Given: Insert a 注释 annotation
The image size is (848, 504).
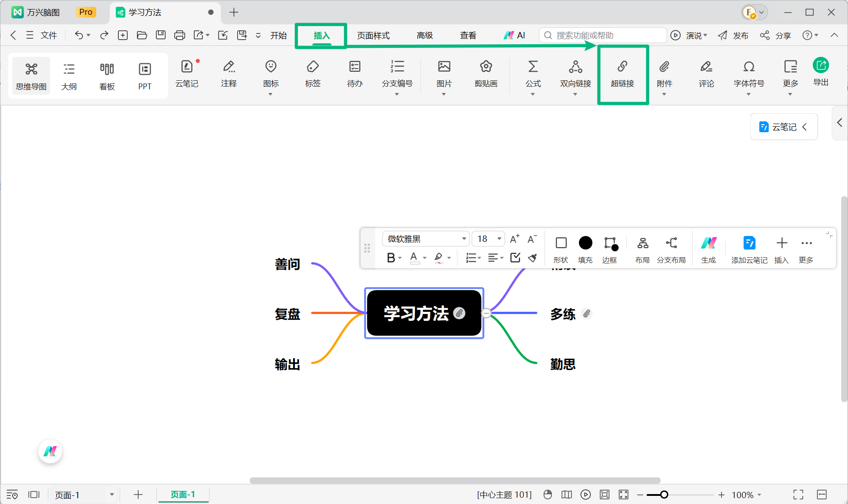Looking at the screenshot, I should pyautogui.click(x=229, y=74).
